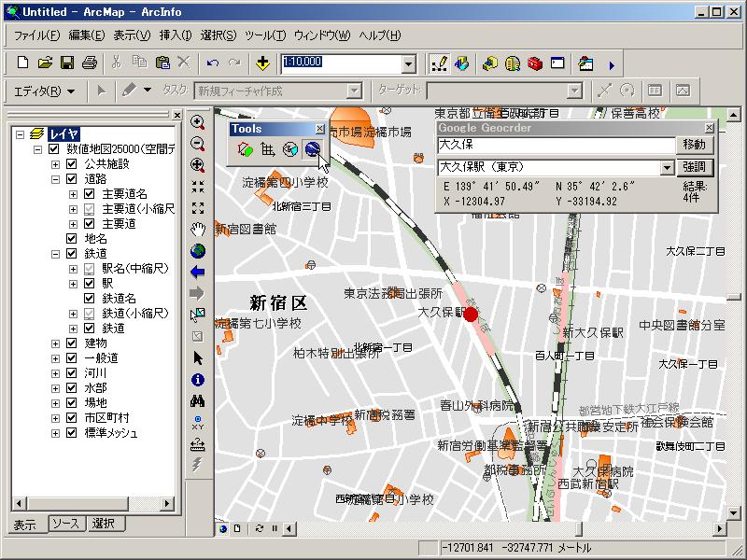Click the 移動 button in Geocoder
747x560 pixels.
pyautogui.click(x=694, y=145)
